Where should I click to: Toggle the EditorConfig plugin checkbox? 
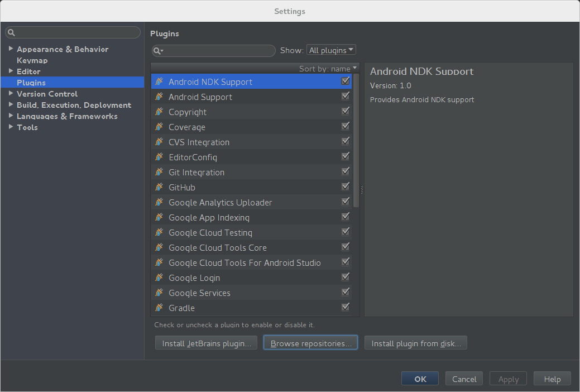pos(346,156)
